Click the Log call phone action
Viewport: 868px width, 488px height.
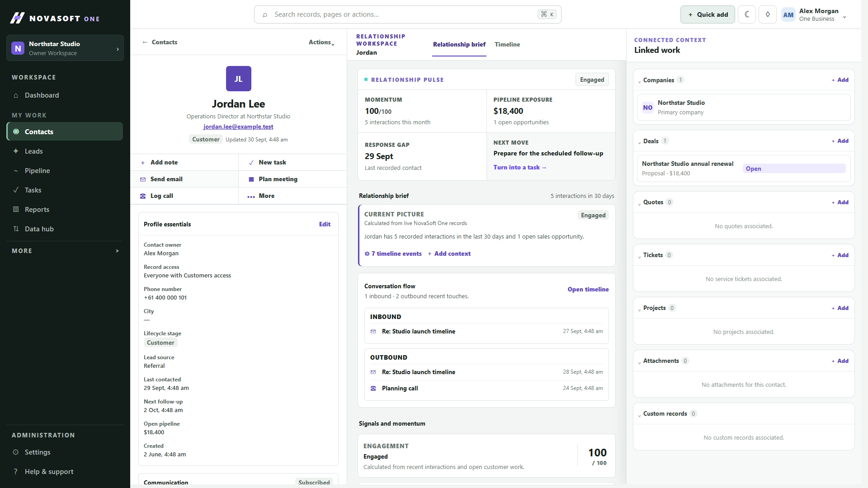184,196
